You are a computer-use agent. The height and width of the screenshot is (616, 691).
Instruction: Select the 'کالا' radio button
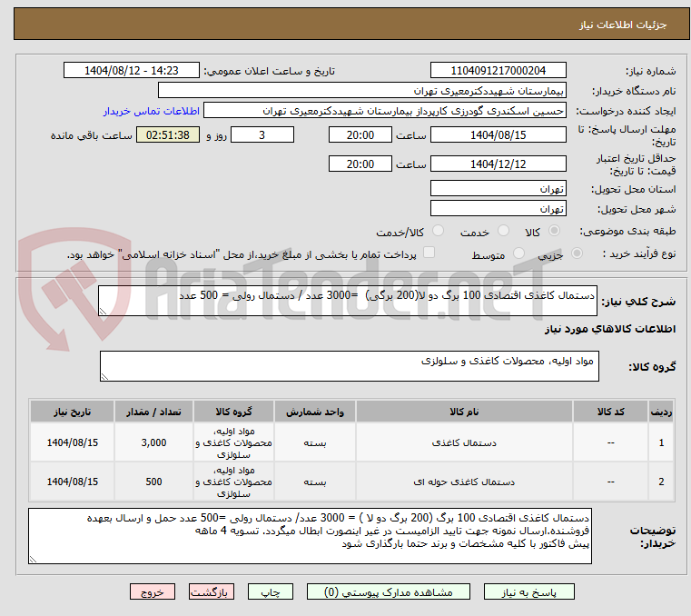tap(555, 231)
